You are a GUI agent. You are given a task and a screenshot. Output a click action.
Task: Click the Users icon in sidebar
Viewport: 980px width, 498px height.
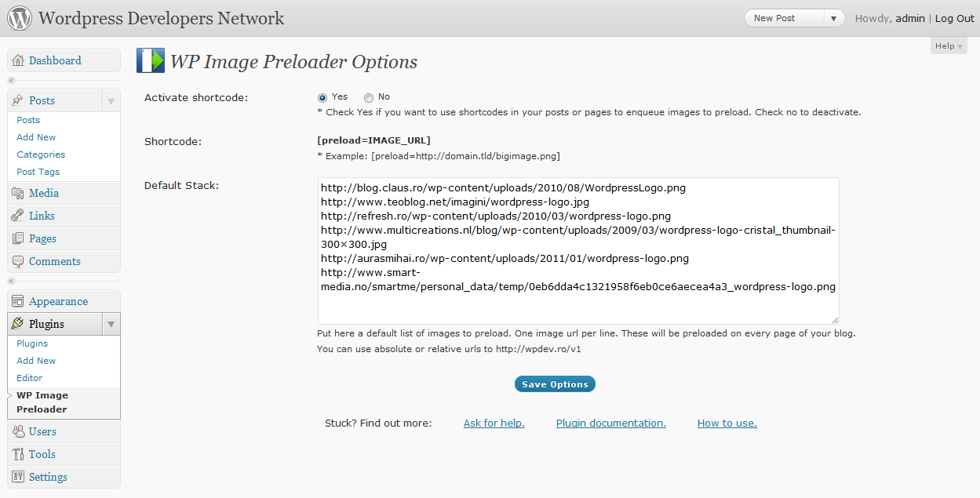click(x=18, y=431)
